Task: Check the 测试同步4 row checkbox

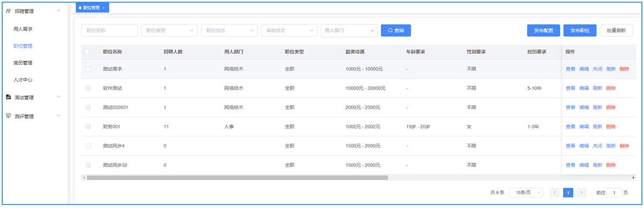Action: point(88,145)
